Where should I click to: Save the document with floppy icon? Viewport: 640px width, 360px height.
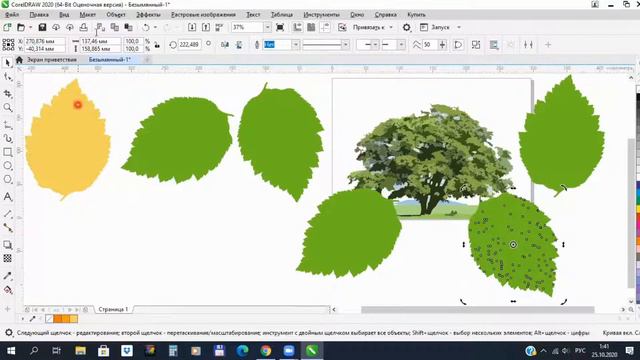(x=42, y=27)
